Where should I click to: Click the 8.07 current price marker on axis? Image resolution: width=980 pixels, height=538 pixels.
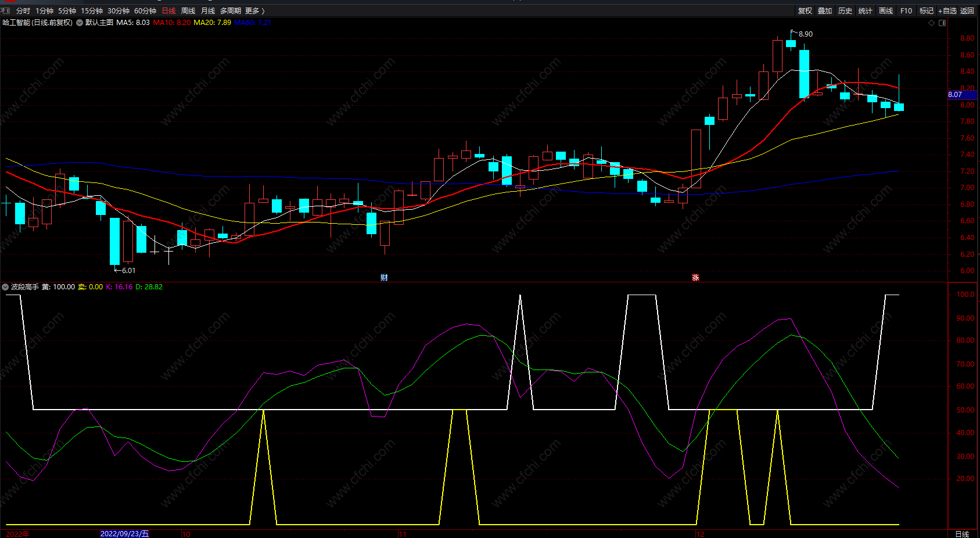tap(956, 95)
